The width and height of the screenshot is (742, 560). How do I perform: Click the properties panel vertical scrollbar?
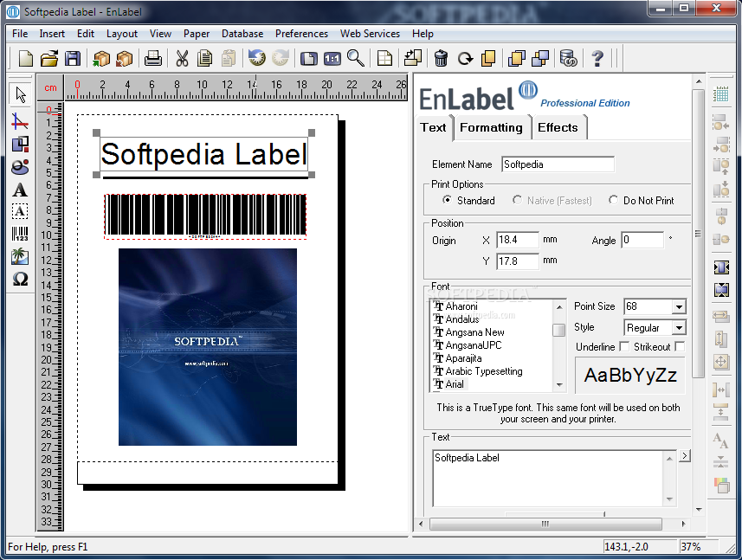click(699, 233)
